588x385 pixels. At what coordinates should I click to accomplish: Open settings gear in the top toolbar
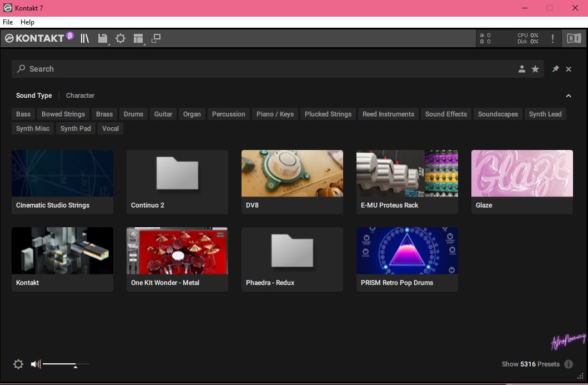click(x=120, y=38)
